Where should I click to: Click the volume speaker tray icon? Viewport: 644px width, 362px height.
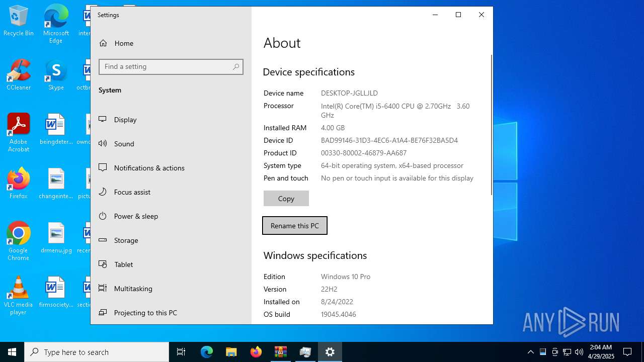[579, 352]
